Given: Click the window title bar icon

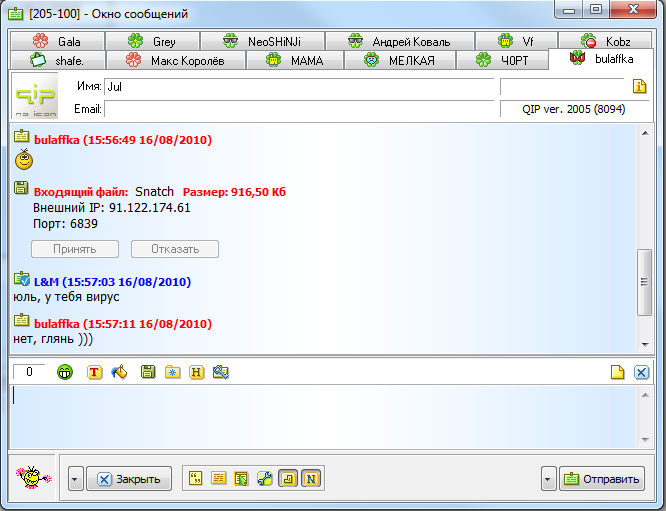Looking at the screenshot, I should pos(16,14).
